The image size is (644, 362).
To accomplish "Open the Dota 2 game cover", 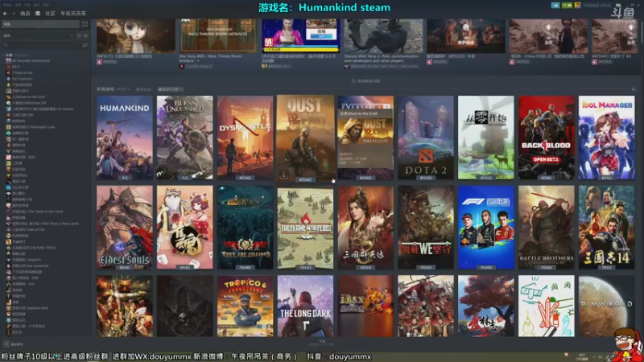I will click(x=426, y=138).
